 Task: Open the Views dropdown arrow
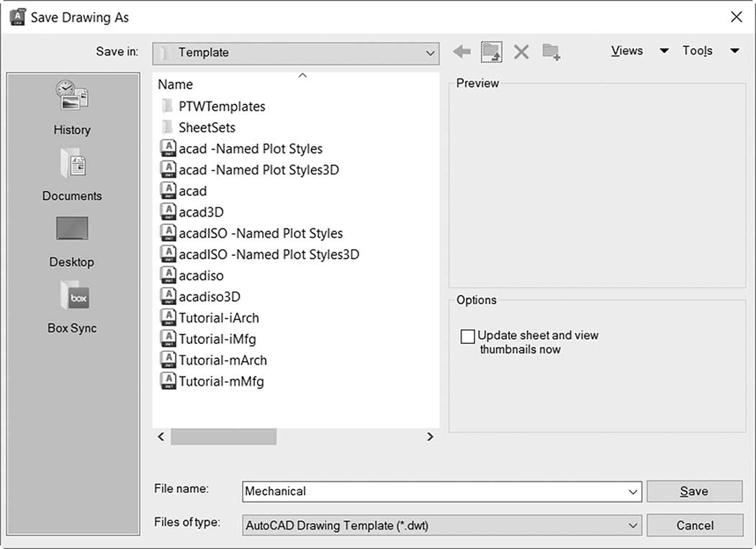(664, 50)
